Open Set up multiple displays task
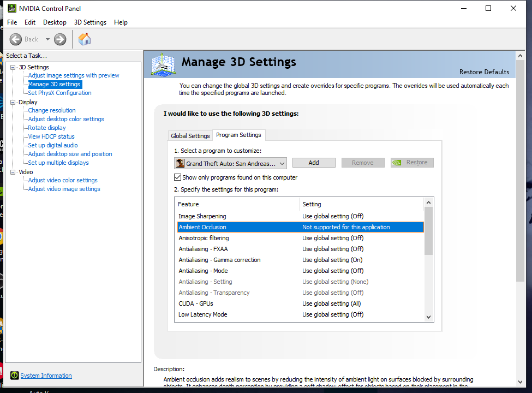 pos(58,163)
